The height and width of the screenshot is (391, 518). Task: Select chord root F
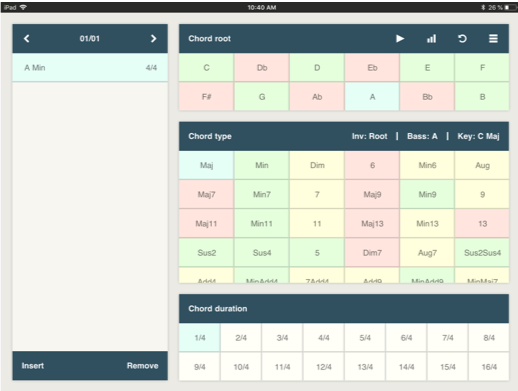(482, 68)
